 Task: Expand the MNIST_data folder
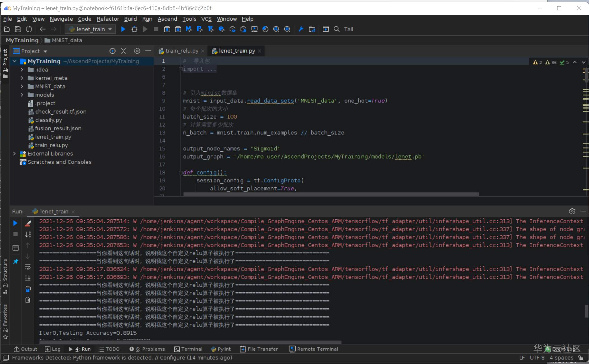click(22, 86)
